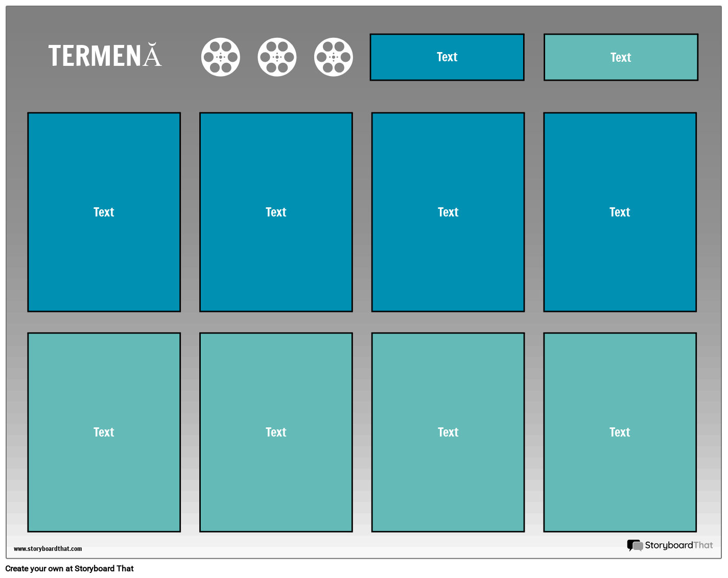Click the first dark teal storyboard cell

click(x=104, y=211)
